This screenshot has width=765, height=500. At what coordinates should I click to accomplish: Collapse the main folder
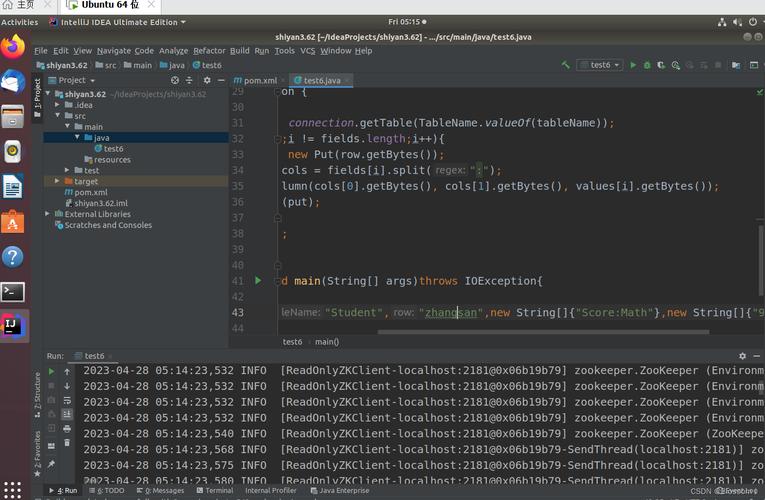click(x=67, y=126)
